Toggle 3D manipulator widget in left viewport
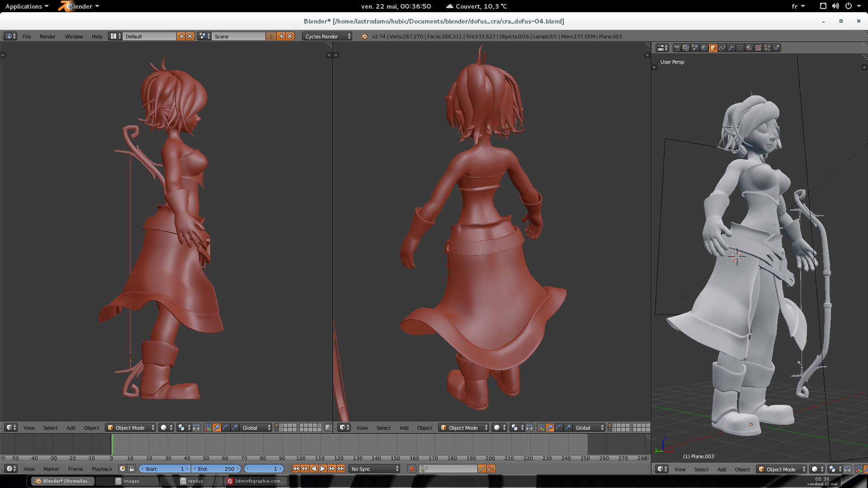The image size is (868, 488). (208, 427)
